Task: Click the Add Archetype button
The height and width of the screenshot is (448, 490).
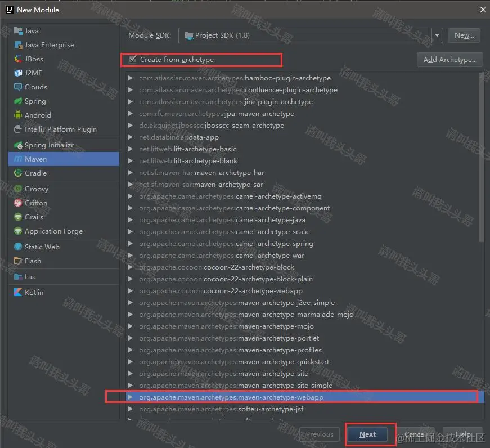Action: (x=449, y=60)
